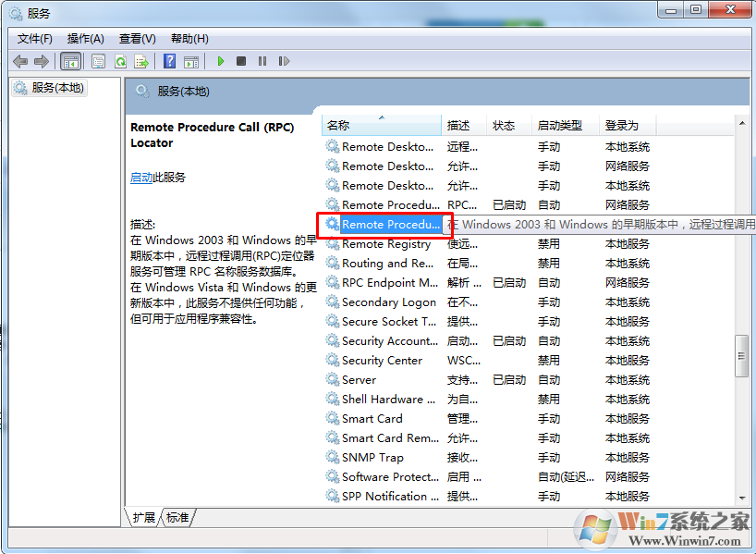Image resolution: width=756 pixels, height=554 pixels.
Task: Click the WSC... description cell
Action: point(463,360)
